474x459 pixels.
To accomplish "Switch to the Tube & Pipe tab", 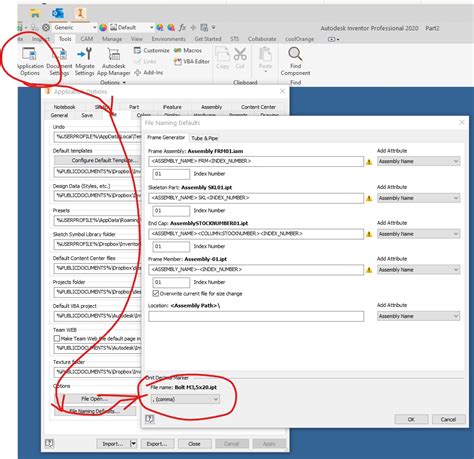I will 205,138.
